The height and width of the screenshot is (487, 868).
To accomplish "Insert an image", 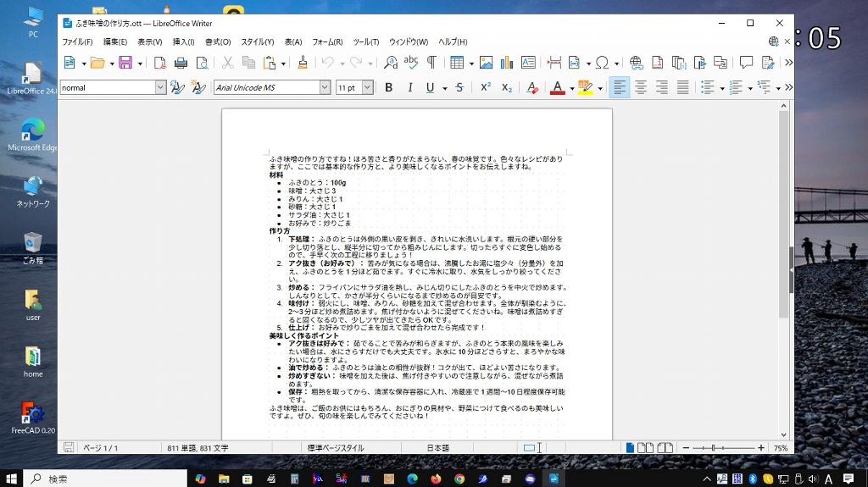I will (486, 63).
